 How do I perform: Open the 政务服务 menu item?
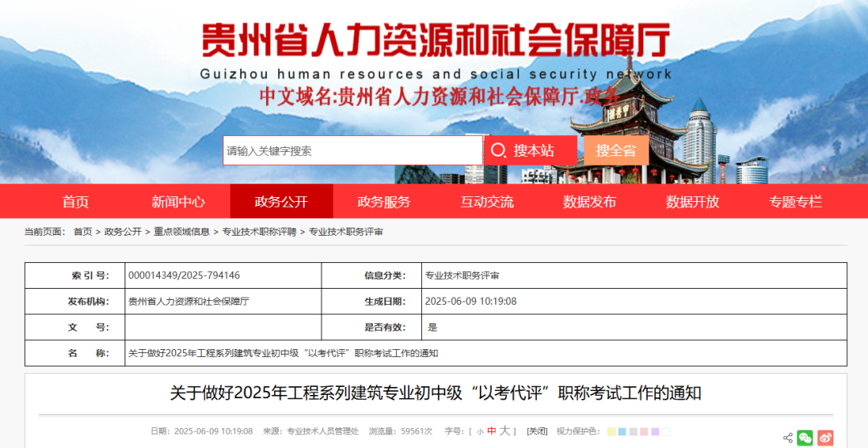tap(383, 202)
